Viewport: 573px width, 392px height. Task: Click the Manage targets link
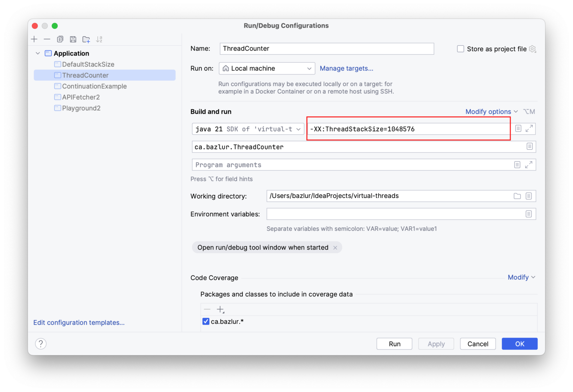coord(346,68)
